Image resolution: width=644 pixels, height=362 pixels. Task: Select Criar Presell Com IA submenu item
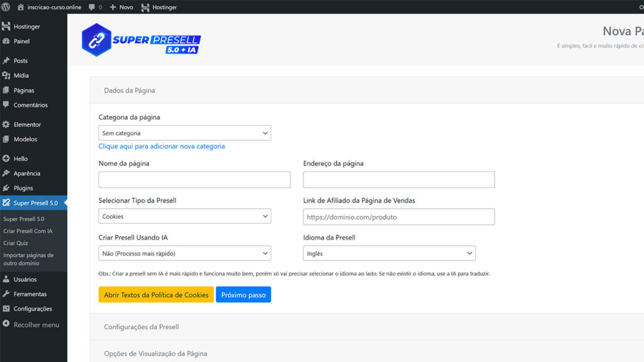point(28,231)
